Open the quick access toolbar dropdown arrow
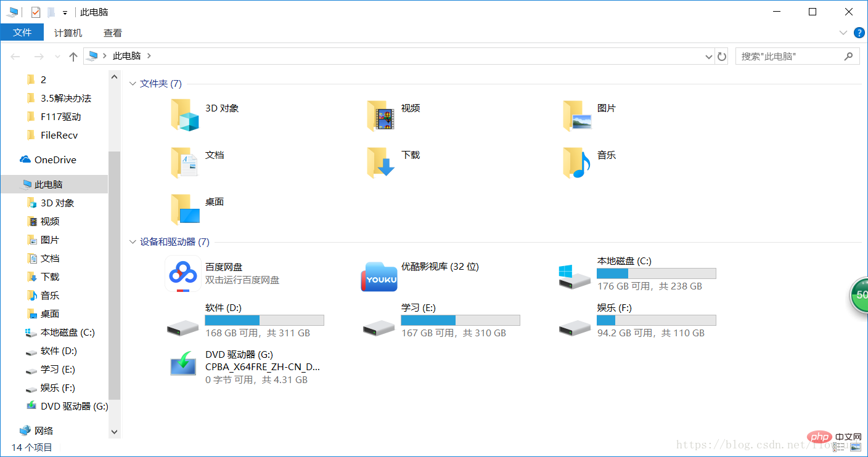The image size is (868, 457). [64, 11]
